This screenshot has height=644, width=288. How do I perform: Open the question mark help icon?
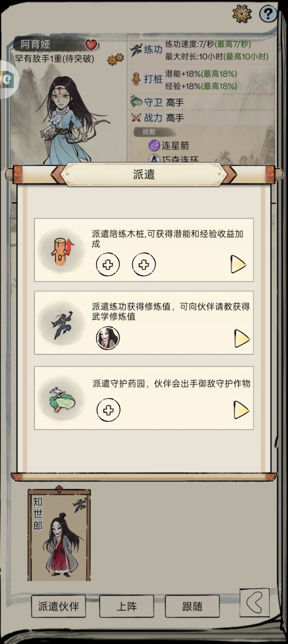pyautogui.click(x=268, y=14)
